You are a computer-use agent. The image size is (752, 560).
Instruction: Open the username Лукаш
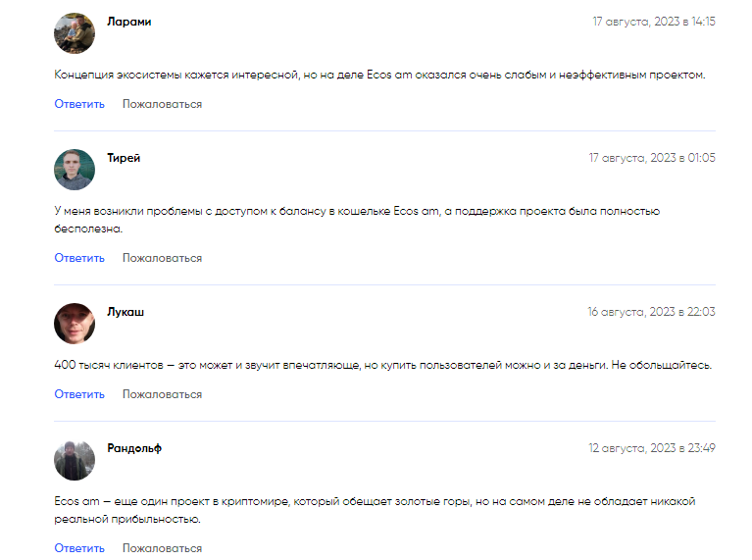pyautogui.click(x=125, y=312)
